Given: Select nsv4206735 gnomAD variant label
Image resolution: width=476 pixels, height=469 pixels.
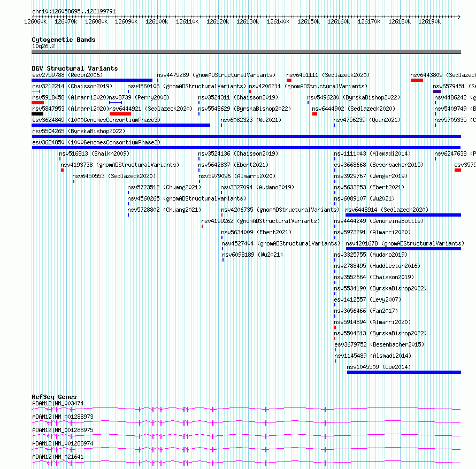Looking at the screenshot, I should coord(280,210).
